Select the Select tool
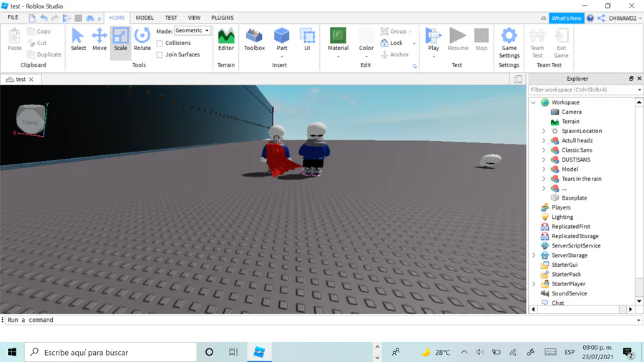Image resolution: width=644 pixels, height=362 pixels. 78,39
